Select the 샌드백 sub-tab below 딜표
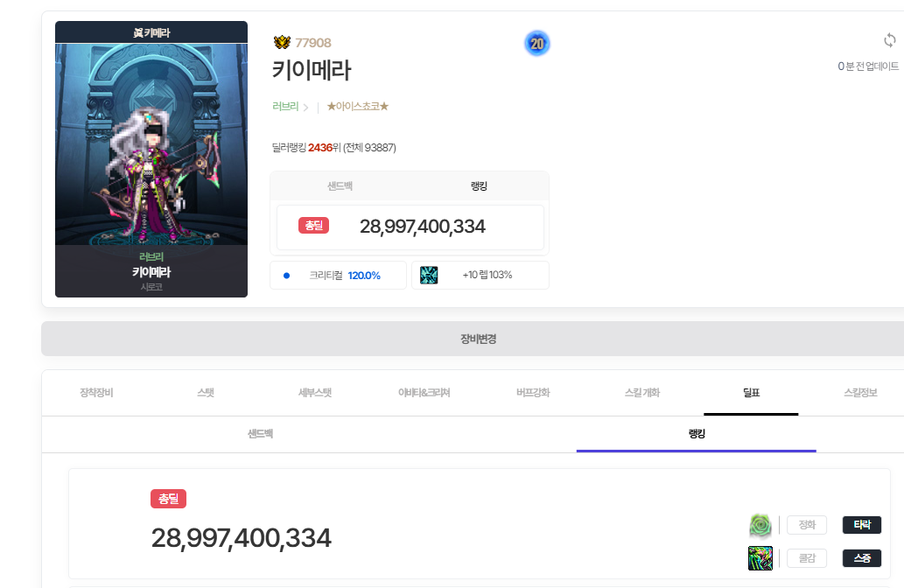Image resolution: width=904 pixels, height=588 pixels. [260, 433]
